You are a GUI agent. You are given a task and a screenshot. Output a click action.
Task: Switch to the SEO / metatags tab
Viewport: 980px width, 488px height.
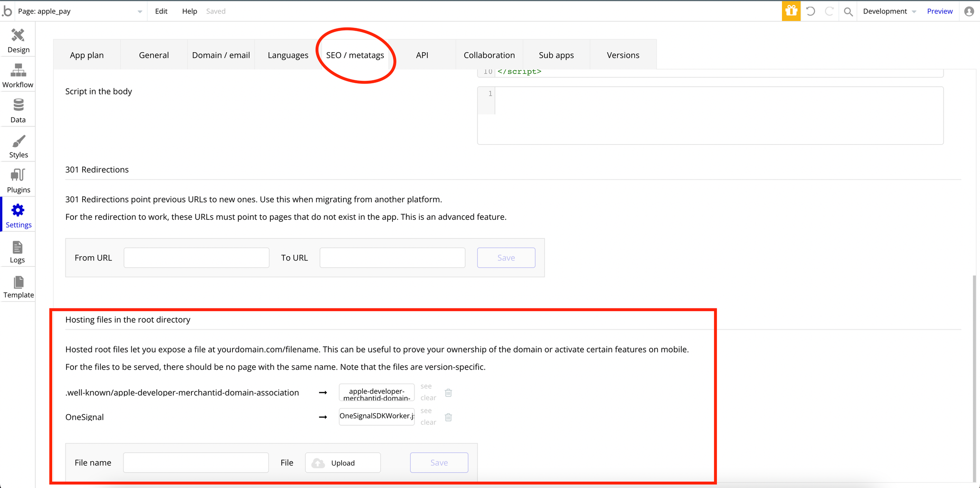(355, 55)
